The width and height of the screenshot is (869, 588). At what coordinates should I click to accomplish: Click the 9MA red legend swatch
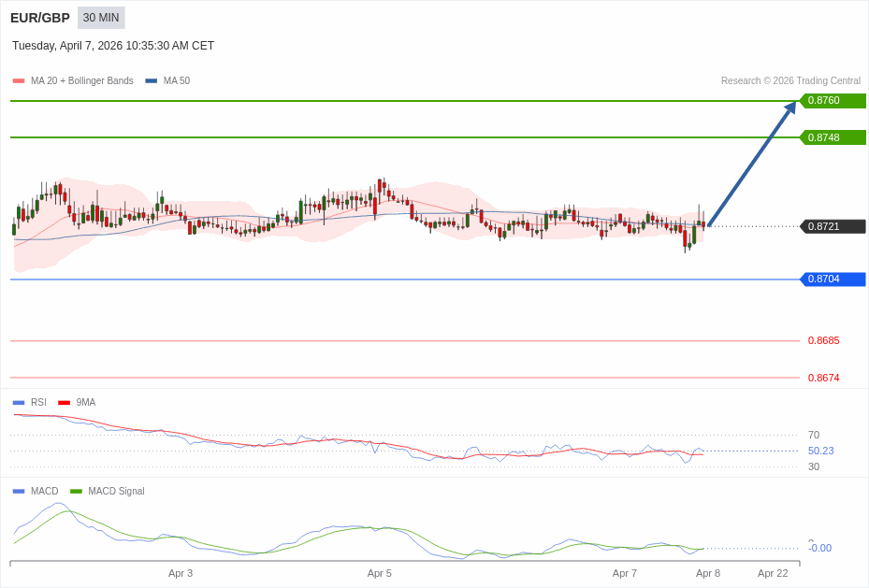(64, 403)
